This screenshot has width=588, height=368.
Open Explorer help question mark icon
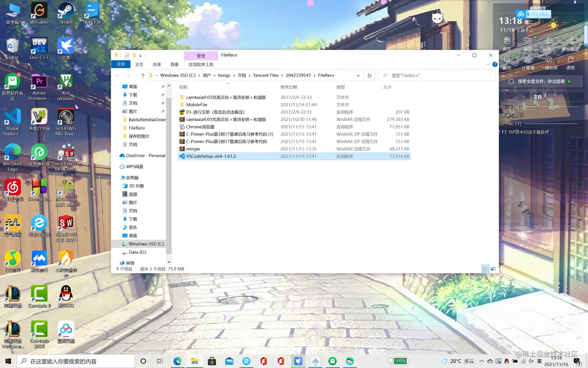(495, 65)
